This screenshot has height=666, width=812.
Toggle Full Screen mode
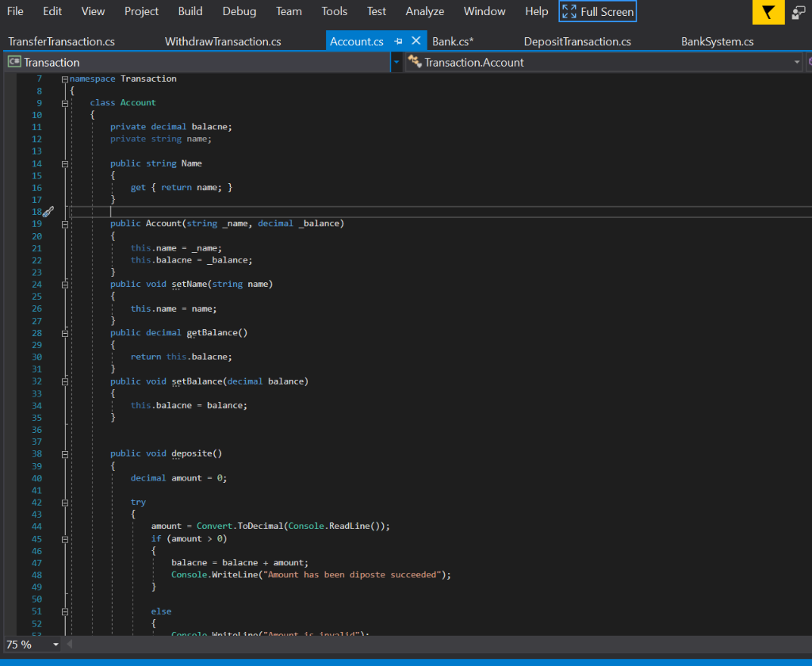pos(598,11)
